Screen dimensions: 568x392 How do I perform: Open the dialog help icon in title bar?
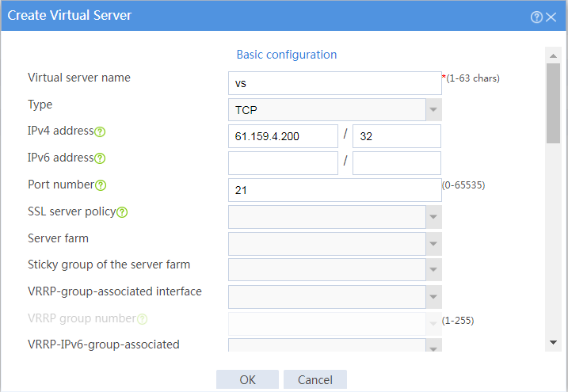536,17
